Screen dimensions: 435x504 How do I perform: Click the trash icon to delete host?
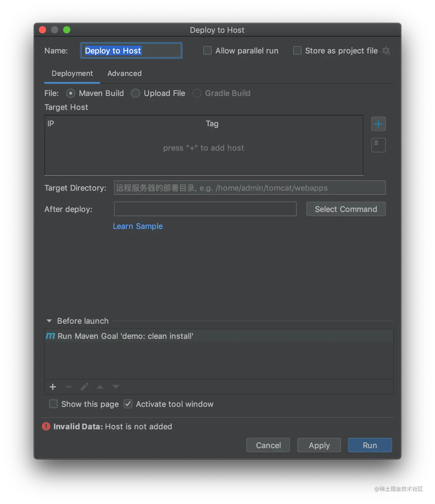point(378,145)
